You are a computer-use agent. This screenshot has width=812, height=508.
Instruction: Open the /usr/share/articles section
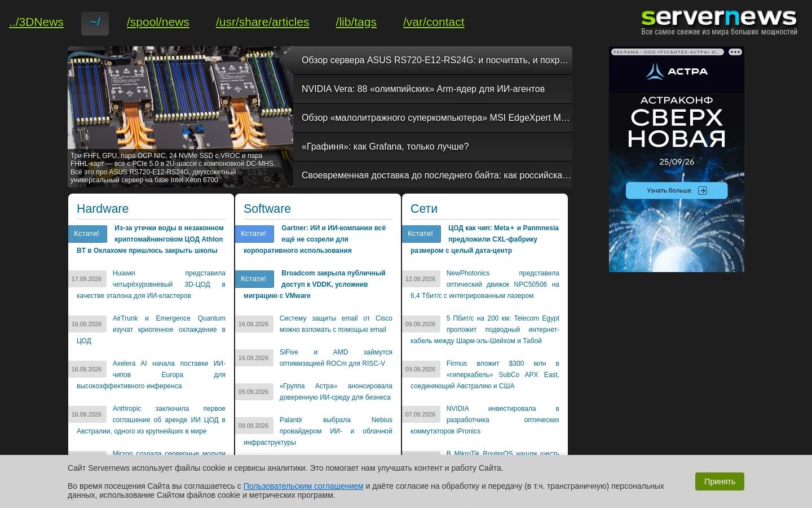click(262, 22)
